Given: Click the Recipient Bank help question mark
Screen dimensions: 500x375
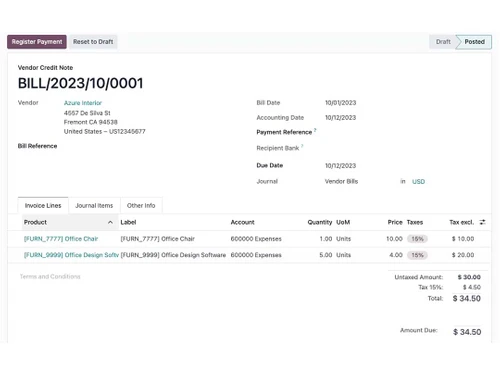Looking at the screenshot, I should pos(302,146).
